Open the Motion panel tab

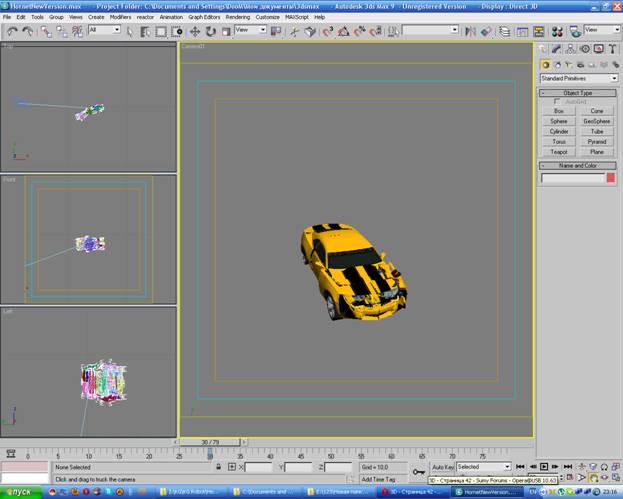point(583,48)
